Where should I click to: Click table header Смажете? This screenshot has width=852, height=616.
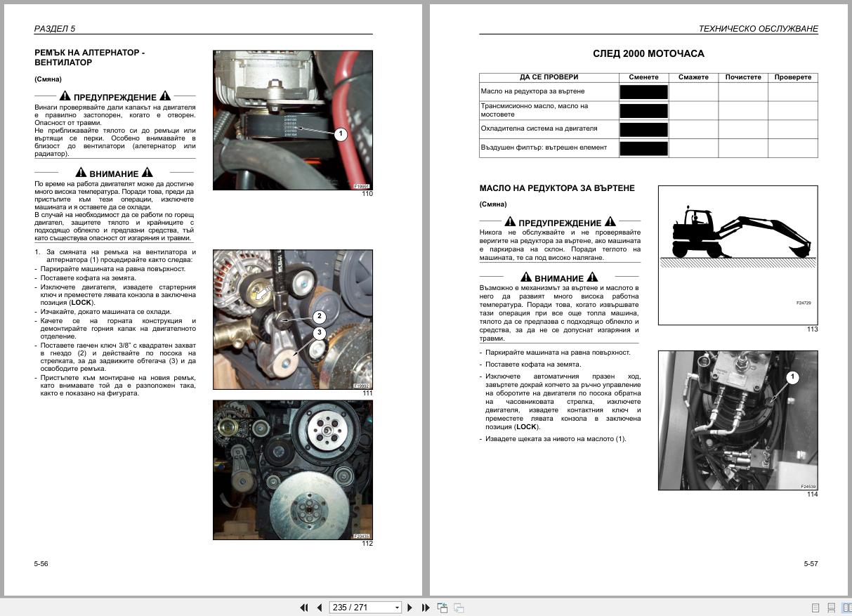(693, 77)
